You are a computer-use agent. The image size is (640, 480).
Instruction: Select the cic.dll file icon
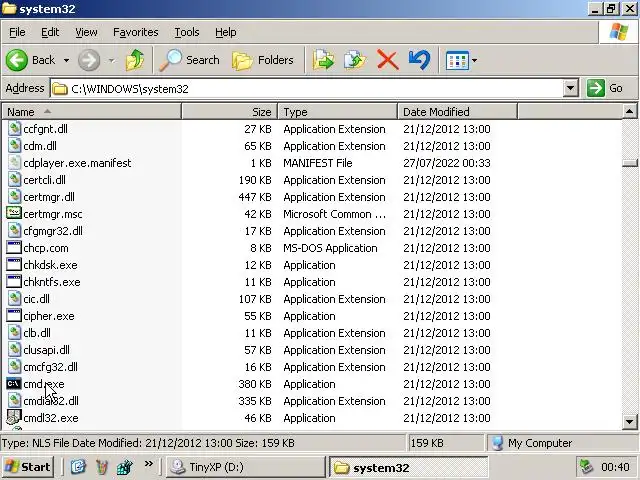[x=14, y=299]
